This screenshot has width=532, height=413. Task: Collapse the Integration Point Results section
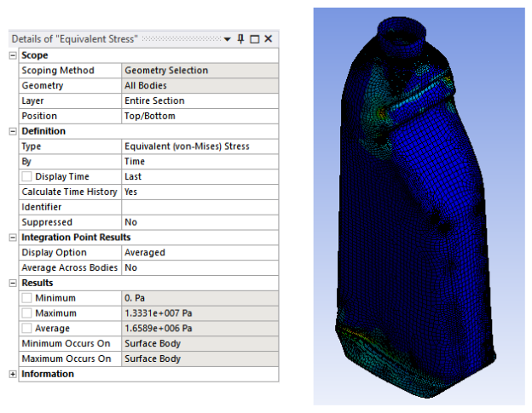(x=12, y=237)
